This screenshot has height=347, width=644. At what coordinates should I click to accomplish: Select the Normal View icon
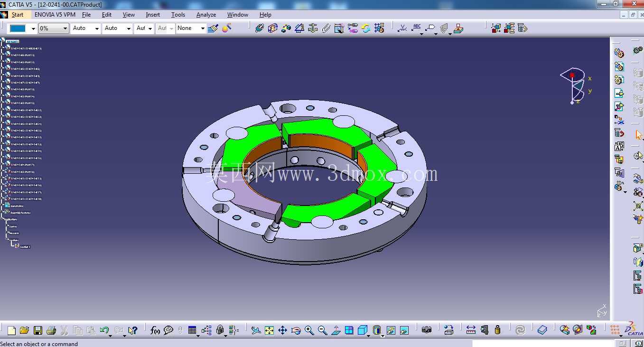point(336,330)
